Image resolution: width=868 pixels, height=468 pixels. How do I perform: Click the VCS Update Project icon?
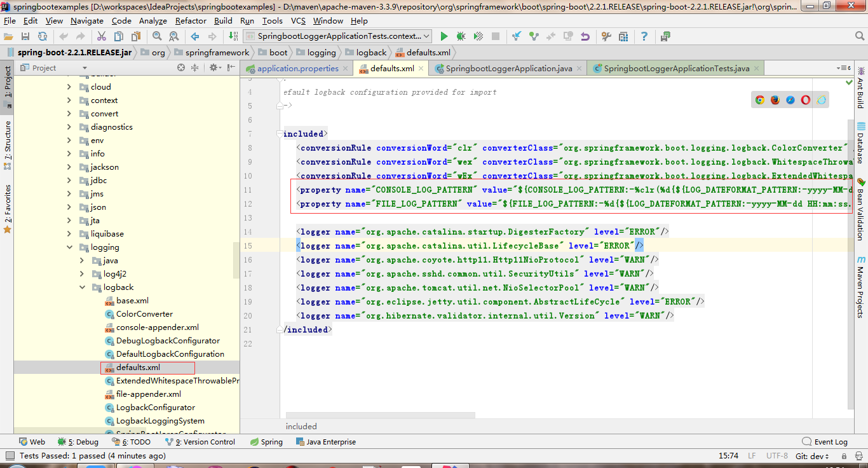pyautogui.click(x=517, y=36)
